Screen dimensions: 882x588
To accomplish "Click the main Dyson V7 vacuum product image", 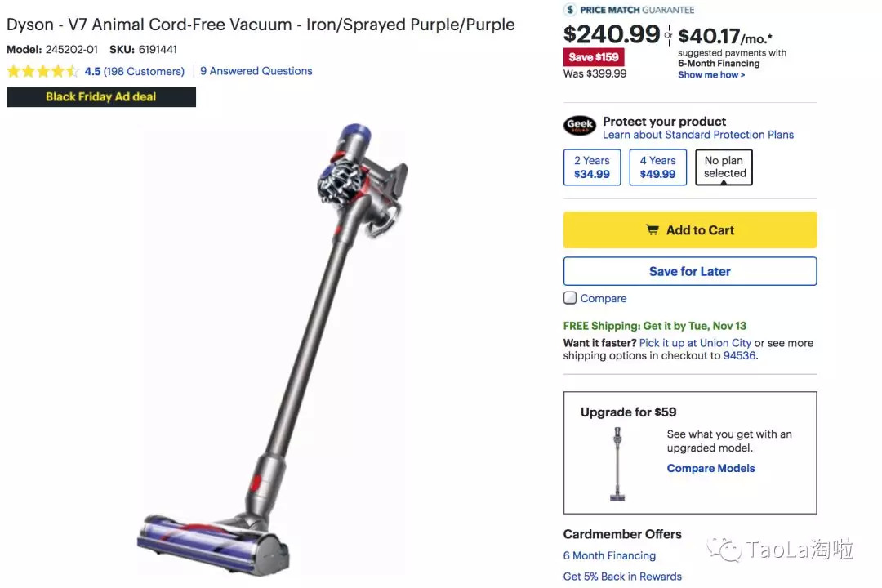I will coord(273,349).
